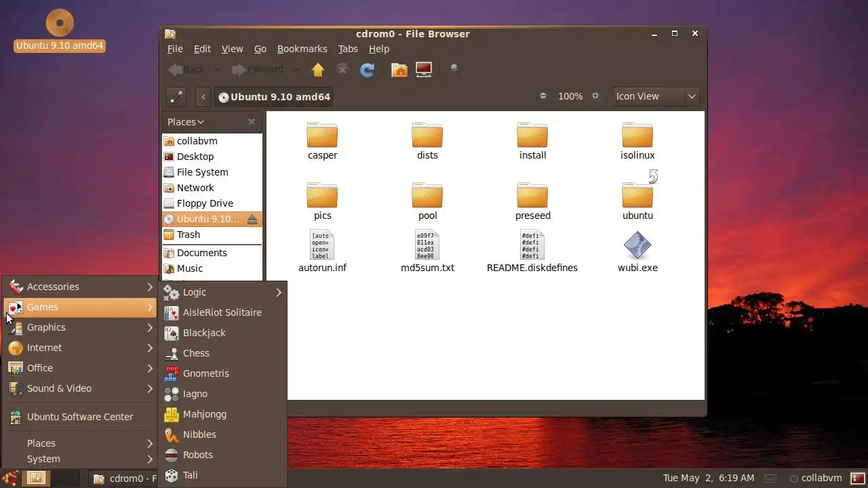Screen dimensions: 868x488
Task: Open the Bookmarks menu
Action: coord(302,49)
